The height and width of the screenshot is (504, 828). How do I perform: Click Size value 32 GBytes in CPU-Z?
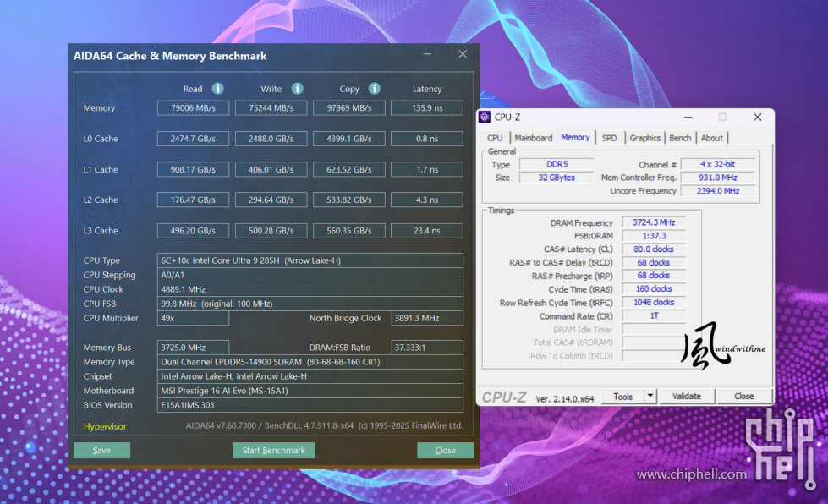557,178
